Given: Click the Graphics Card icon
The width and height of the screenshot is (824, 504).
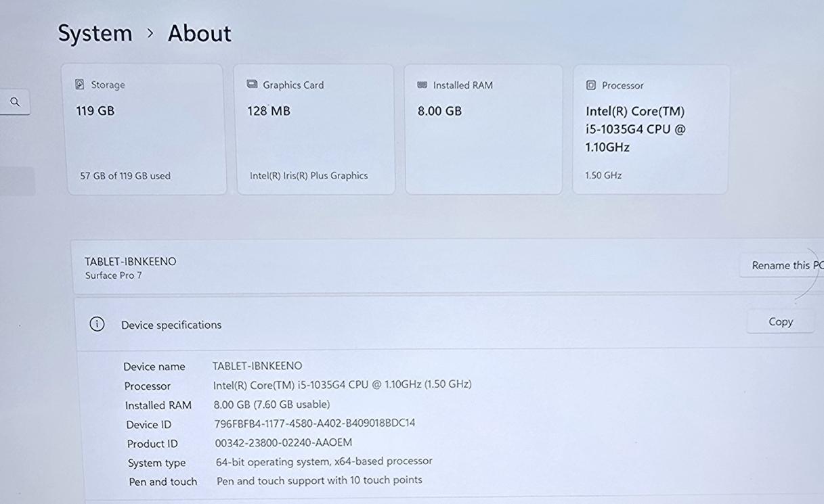Looking at the screenshot, I should [252, 85].
